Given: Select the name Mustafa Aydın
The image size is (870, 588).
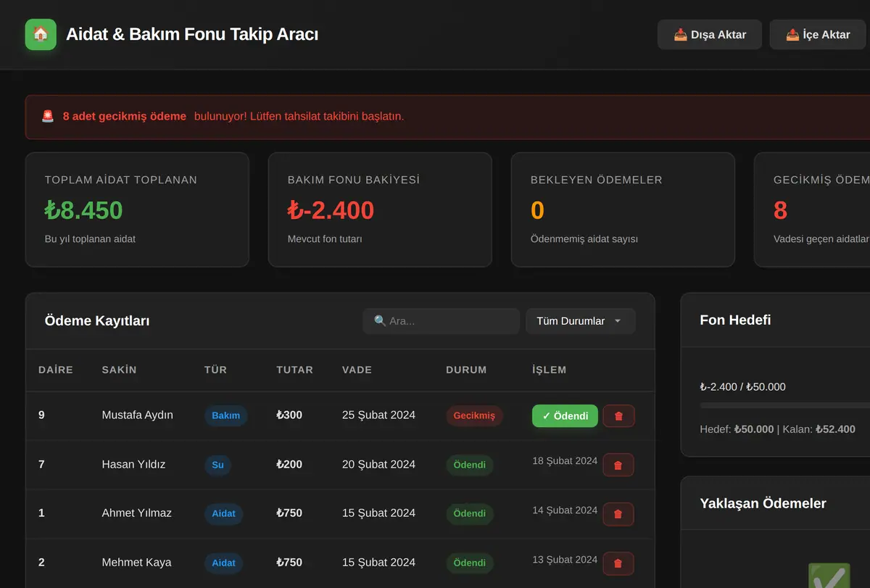Looking at the screenshot, I should [137, 415].
